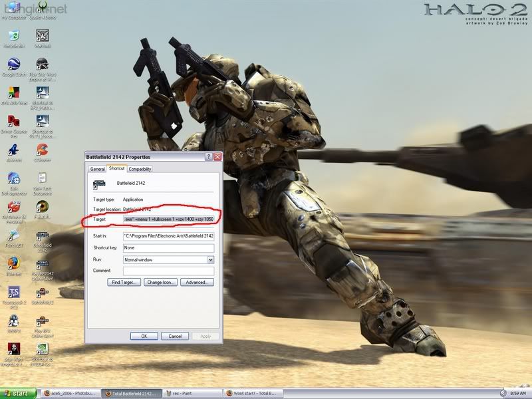
Task: Click the Comment input field
Action: coord(168,271)
